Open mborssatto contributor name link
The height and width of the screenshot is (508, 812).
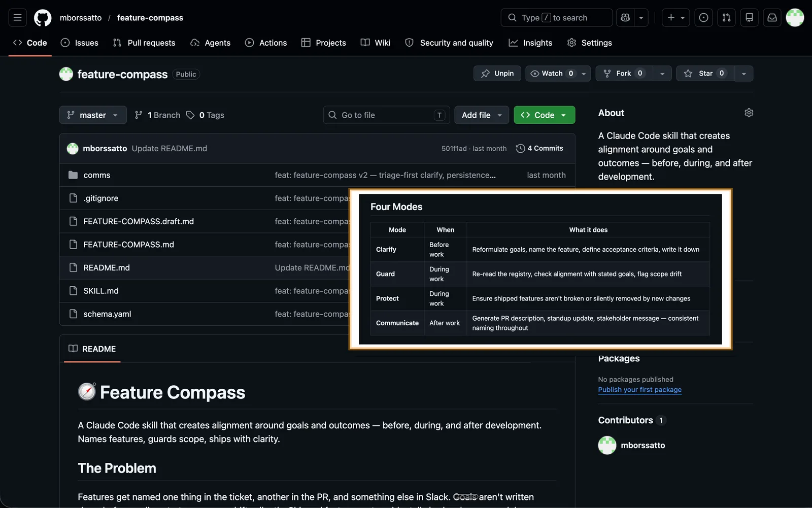click(x=643, y=446)
